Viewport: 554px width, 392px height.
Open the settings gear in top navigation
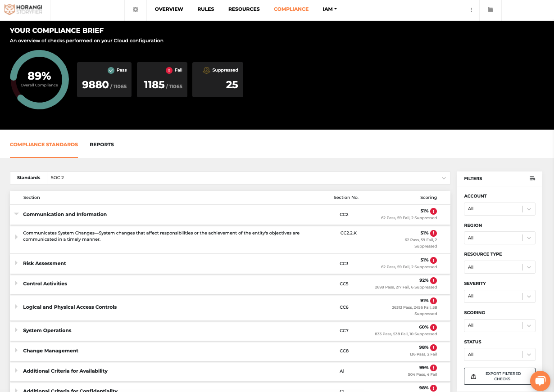pyautogui.click(x=136, y=9)
